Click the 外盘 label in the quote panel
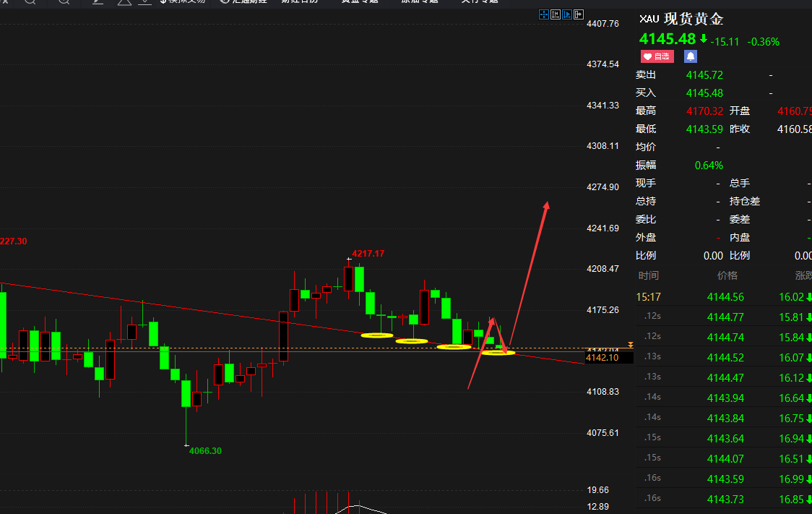The height and width of the screenshot is (514, 812). [646, 237]
